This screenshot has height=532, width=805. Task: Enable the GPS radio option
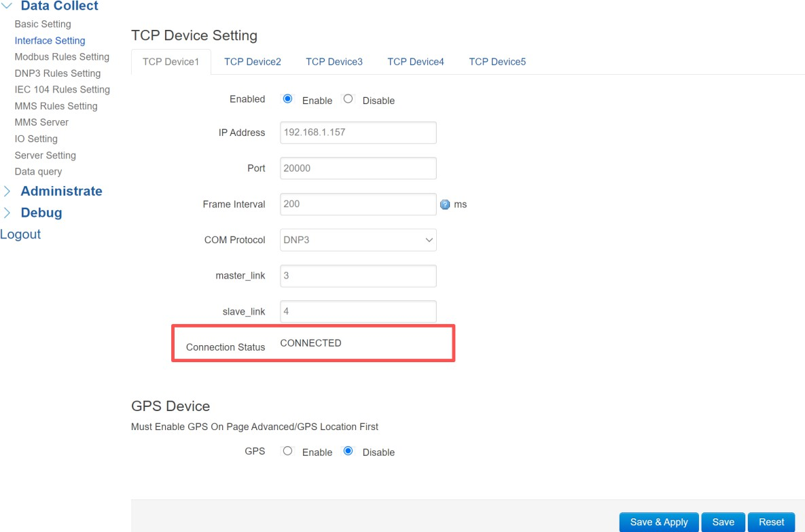pos(287,451)
